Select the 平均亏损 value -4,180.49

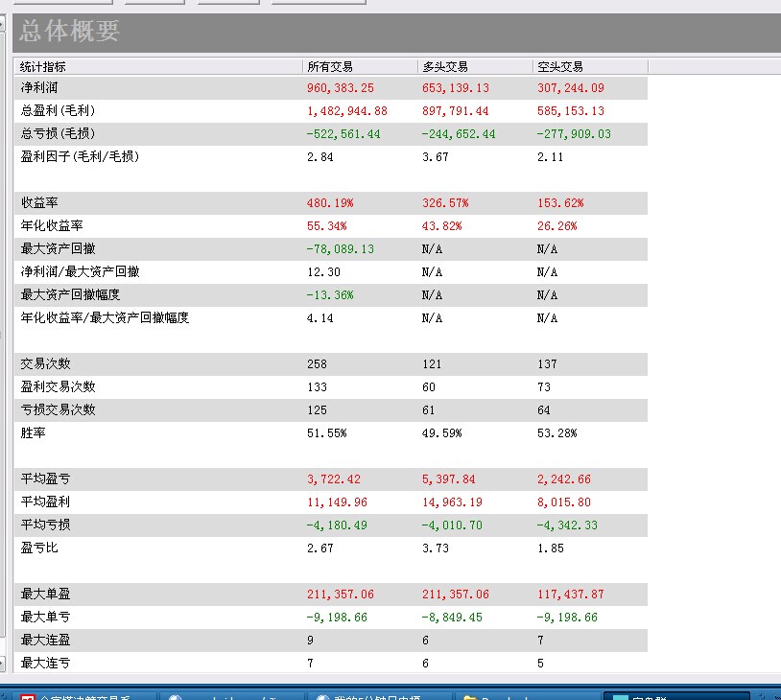tap(337, 525)
